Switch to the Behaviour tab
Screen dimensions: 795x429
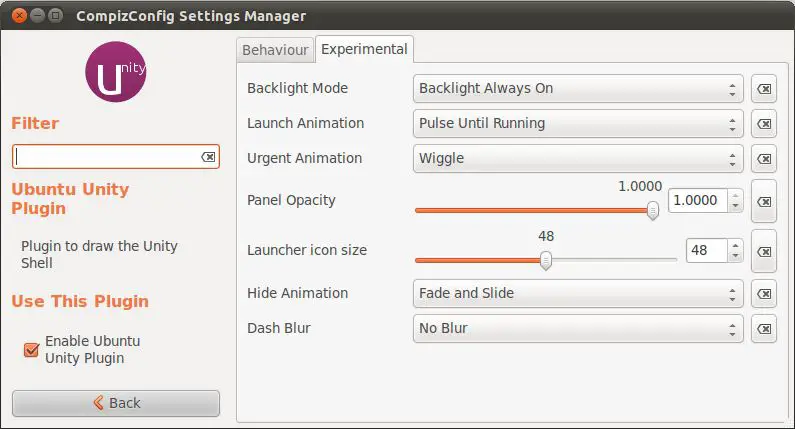275,49
